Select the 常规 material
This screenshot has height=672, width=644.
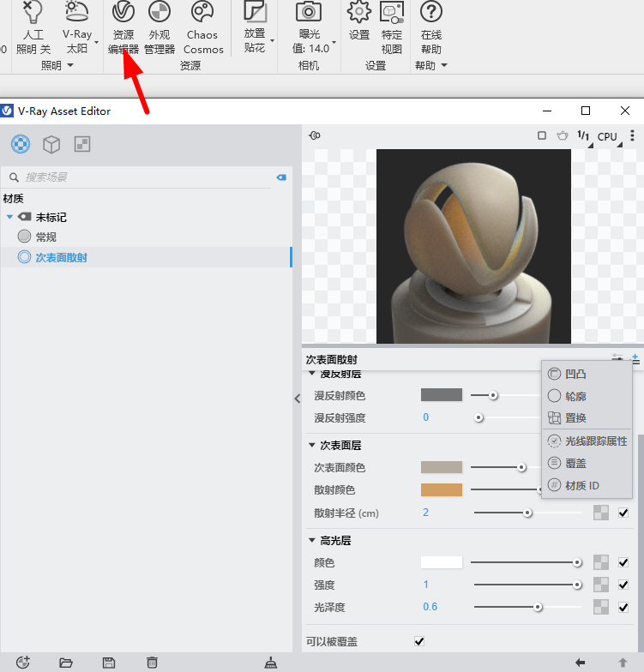[x=146, y=237]
